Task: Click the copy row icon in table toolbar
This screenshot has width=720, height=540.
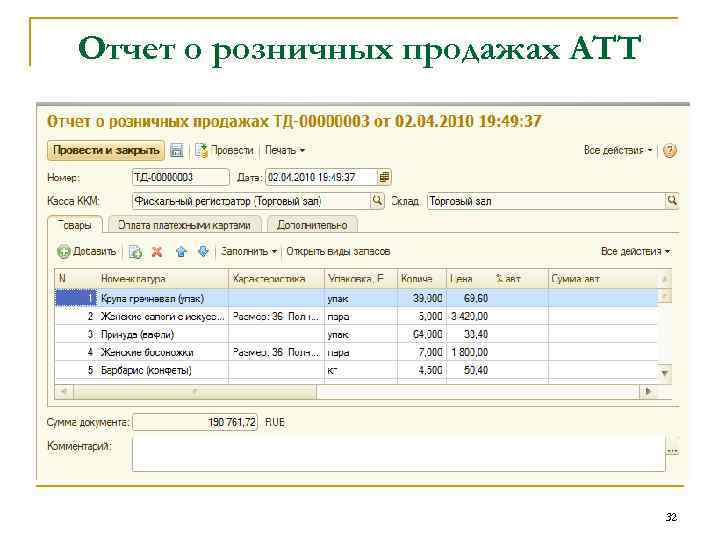Action: (135, 252)
